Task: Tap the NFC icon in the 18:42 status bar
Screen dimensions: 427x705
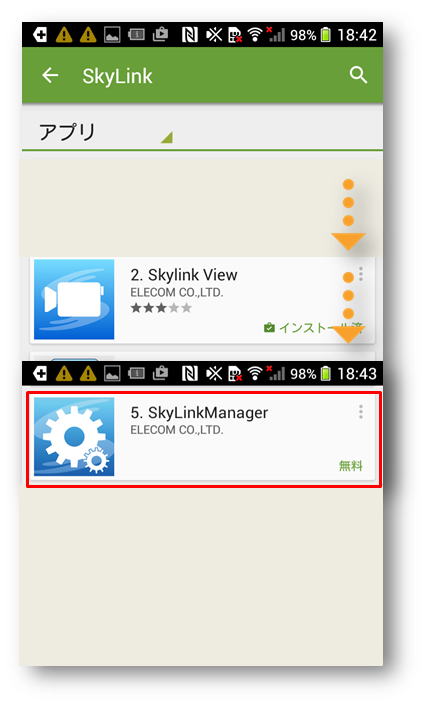Action: pos(189,35)
